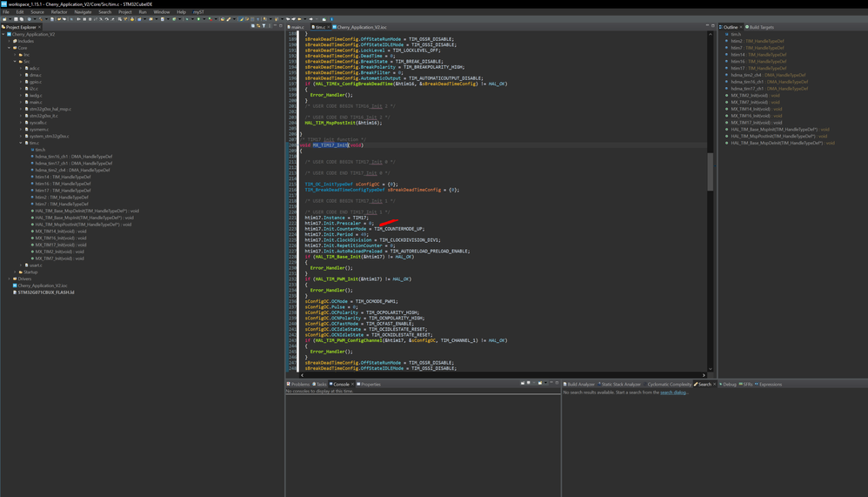Open main.c in the Src folder

pos(36,102)
